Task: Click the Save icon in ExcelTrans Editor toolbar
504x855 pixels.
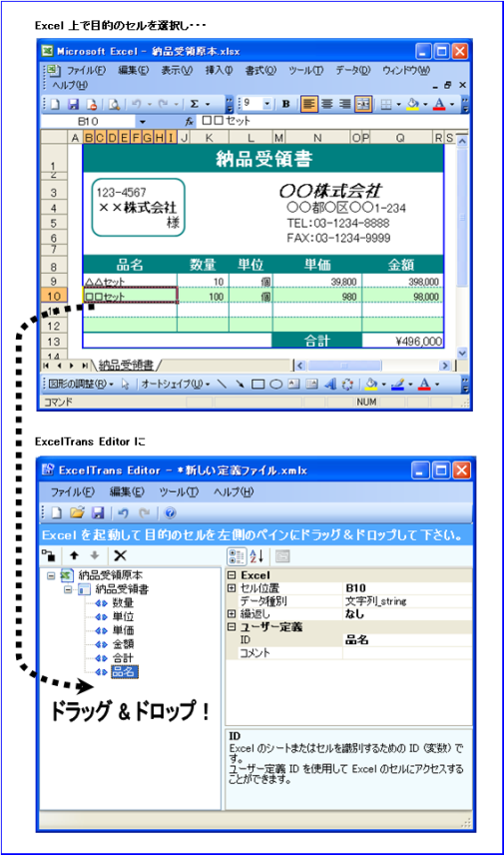Action: (98, 513)
